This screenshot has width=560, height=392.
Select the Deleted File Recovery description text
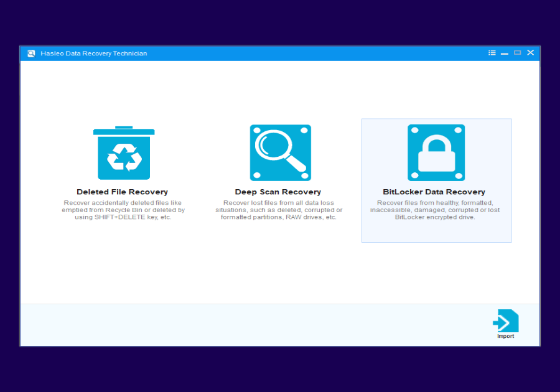pyautogui.click(x=122, y=210)
